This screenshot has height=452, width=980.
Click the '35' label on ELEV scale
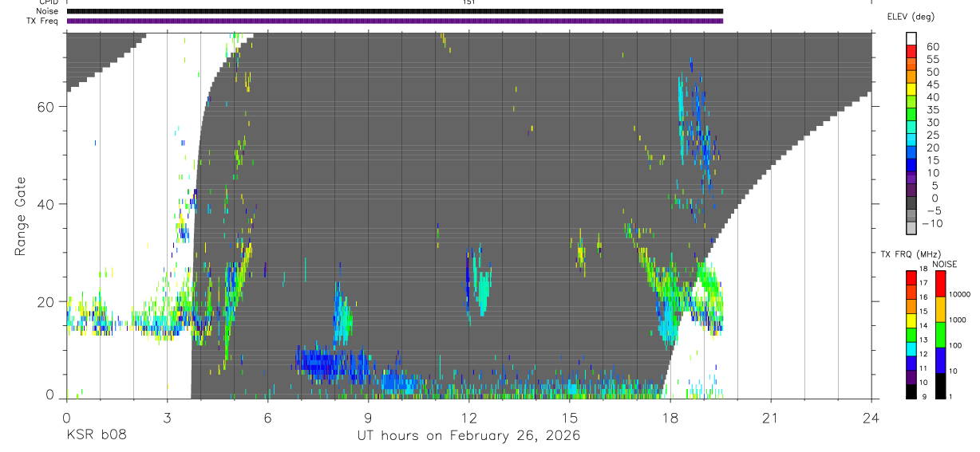(x=932, y=110)
